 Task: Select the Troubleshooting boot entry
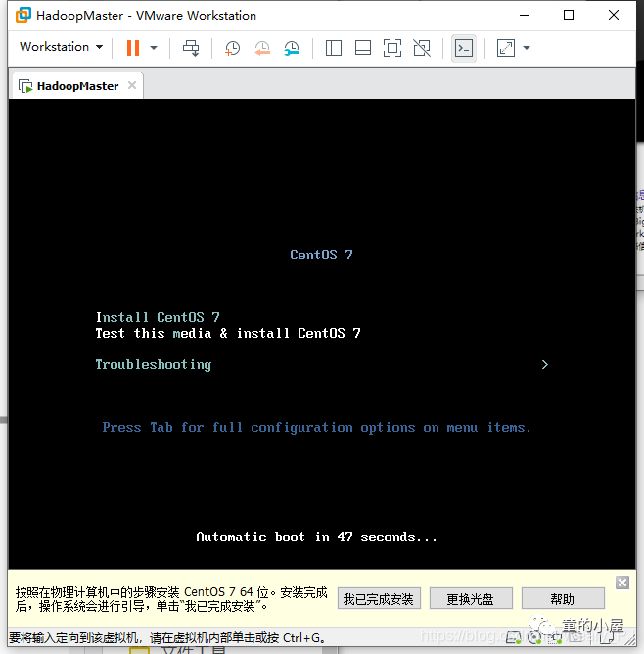coord(154,365)
